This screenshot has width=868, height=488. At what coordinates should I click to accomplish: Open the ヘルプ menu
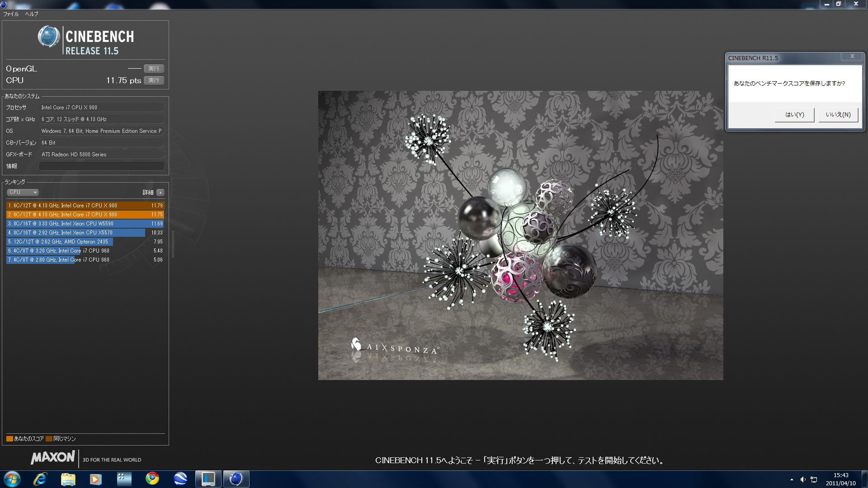tap(32, 14)
